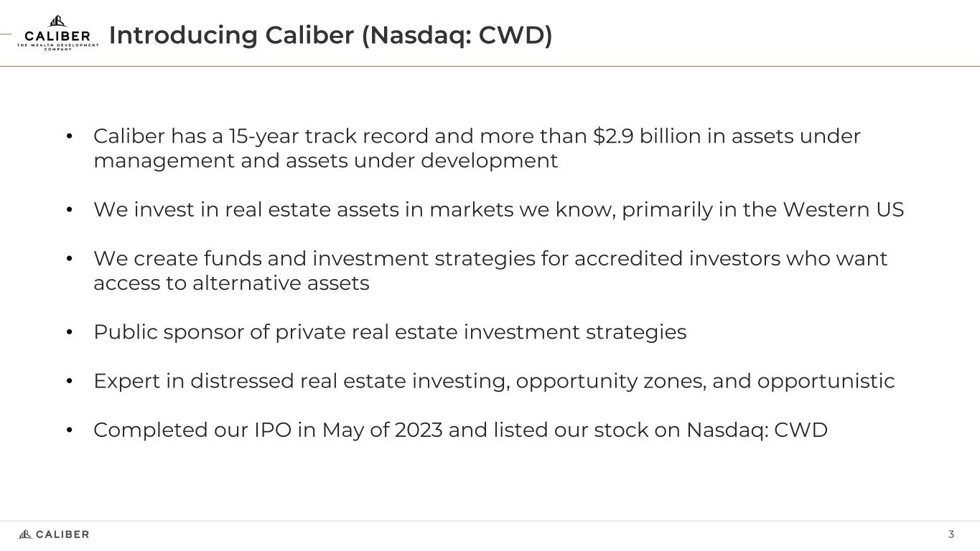The width and height of the screenshot is (980, 551).
Task: Select the "We invest in real estate assets" bullet
Action: pyautogui.click(x=498, y=209)
